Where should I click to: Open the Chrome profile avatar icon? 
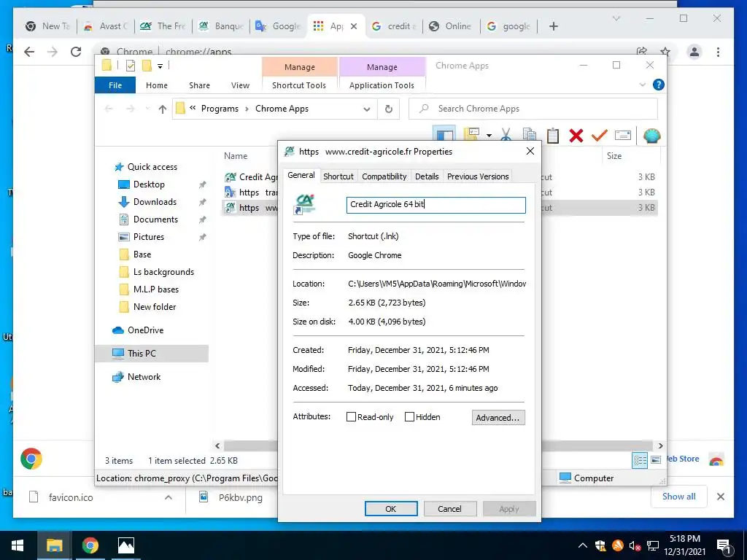694,52
